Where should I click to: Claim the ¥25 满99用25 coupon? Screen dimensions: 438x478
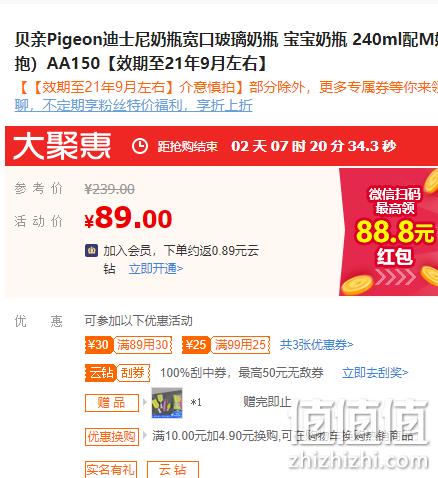(x=226, y=345)
